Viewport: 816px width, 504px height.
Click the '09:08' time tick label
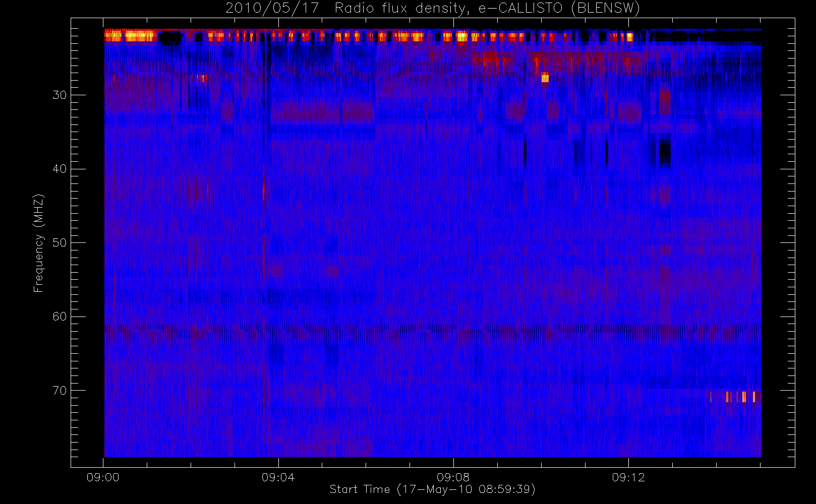point(453,477)
